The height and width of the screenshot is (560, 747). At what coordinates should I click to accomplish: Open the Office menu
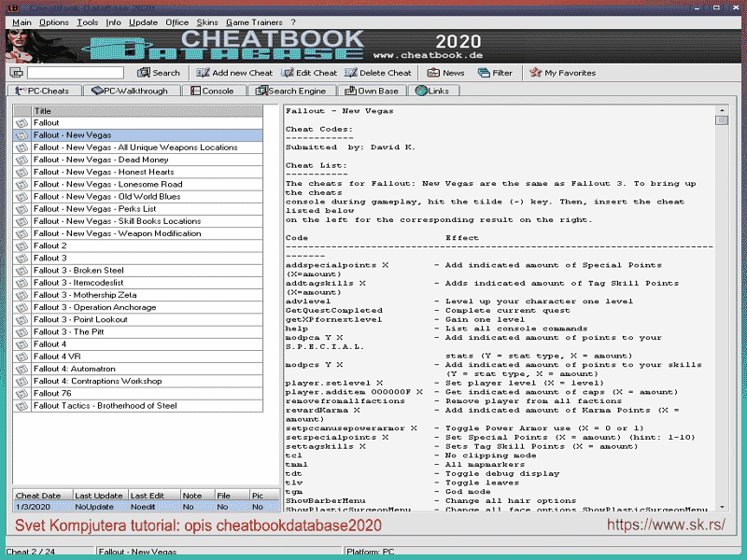point(176,22)
